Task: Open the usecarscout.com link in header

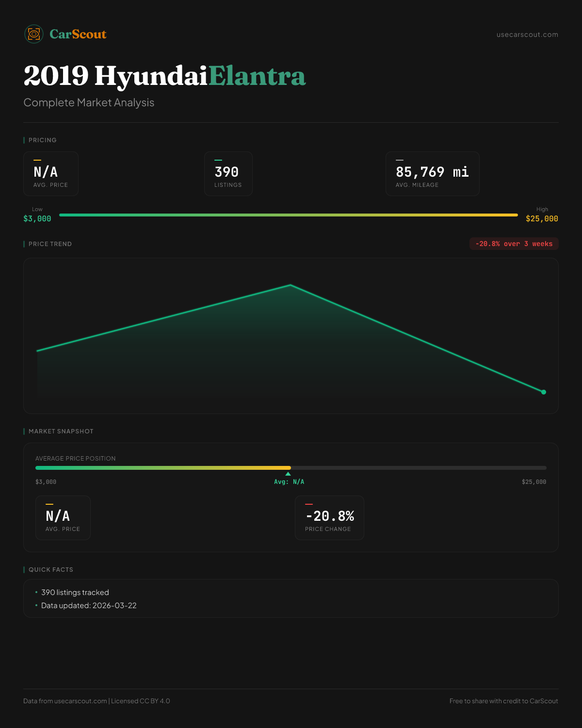Action: pos(527,34)
